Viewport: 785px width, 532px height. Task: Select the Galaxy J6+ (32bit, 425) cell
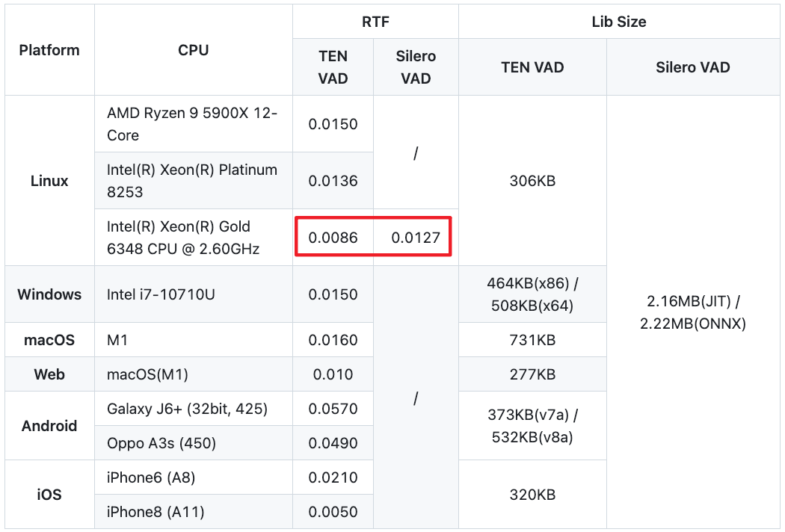click(187, 409)
